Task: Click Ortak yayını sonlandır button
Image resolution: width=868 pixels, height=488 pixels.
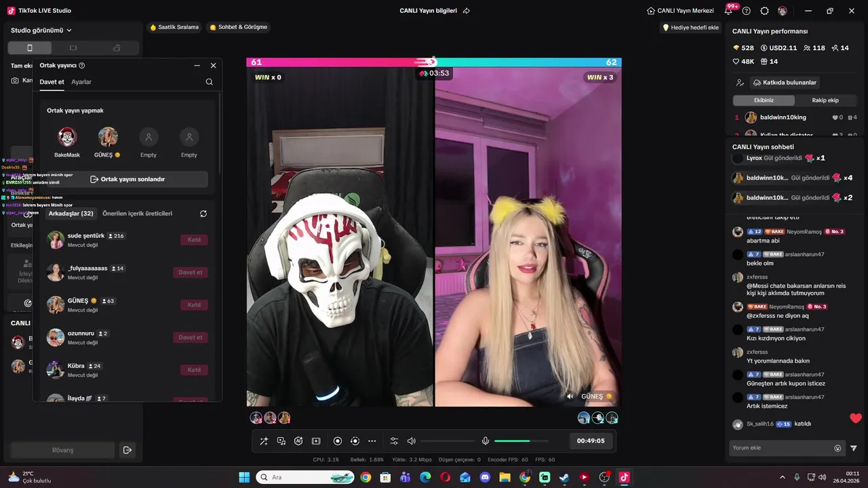Action: 127,179
